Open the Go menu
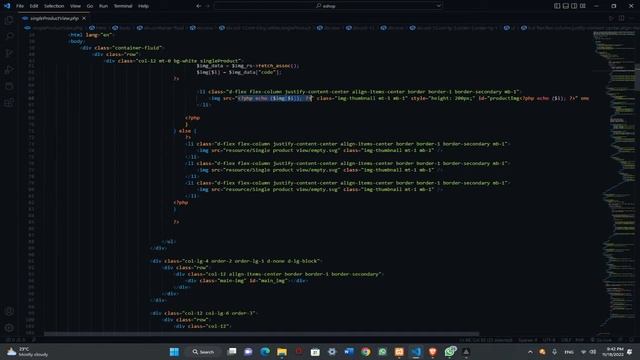640x360 pixels. (90, 6)
